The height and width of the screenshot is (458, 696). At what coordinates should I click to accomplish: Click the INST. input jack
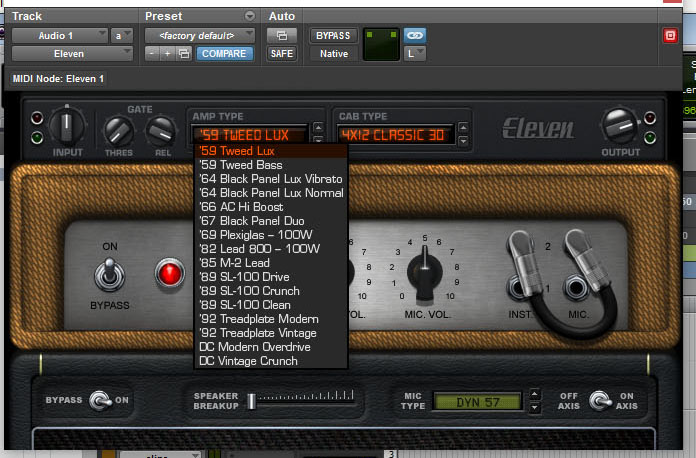[518, 287]
